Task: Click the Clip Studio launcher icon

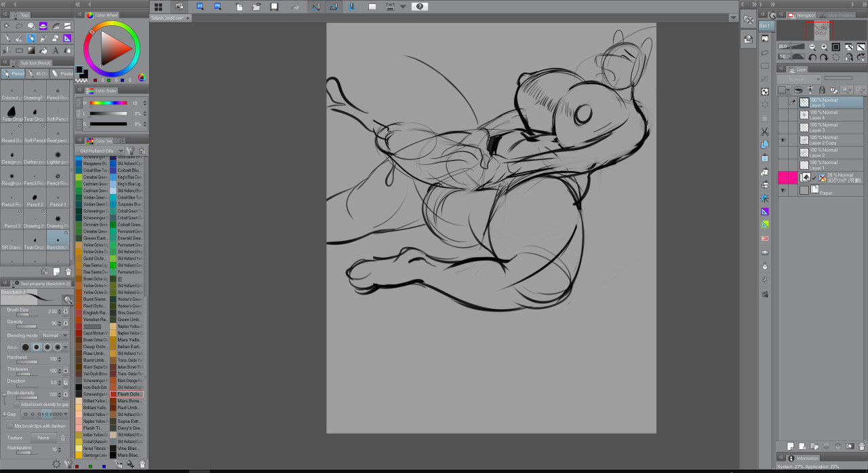Action: click(x=157, y=7)
